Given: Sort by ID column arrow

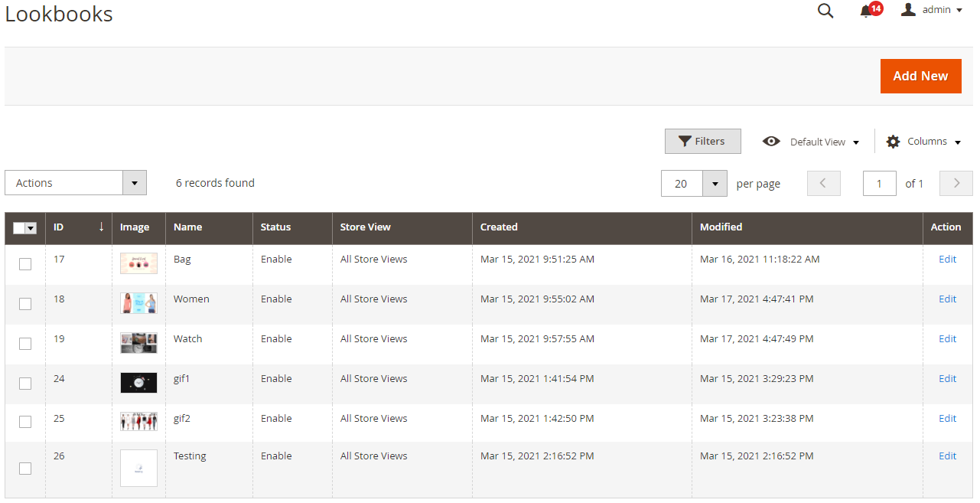Looking at the screenshot, I should click(101, 227).
